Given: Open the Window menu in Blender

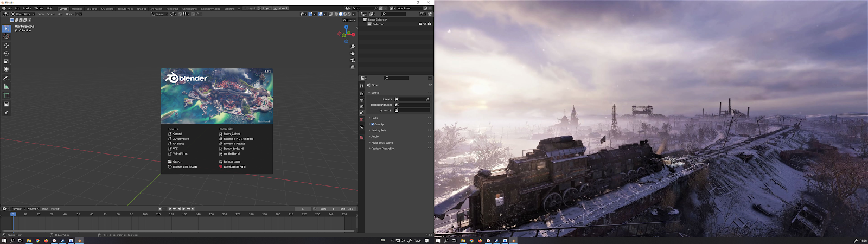Looking at the screenshot, I should point(39,8).
